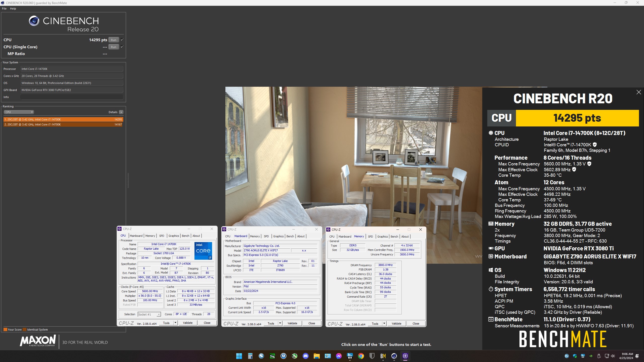Open Windows Security tray icon

point(575,356)
